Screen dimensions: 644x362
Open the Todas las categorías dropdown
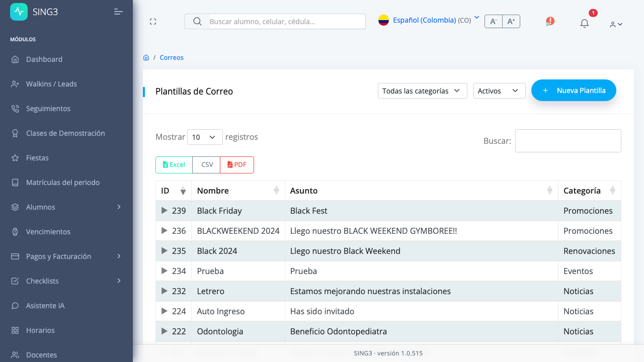[x=423, y=91]
